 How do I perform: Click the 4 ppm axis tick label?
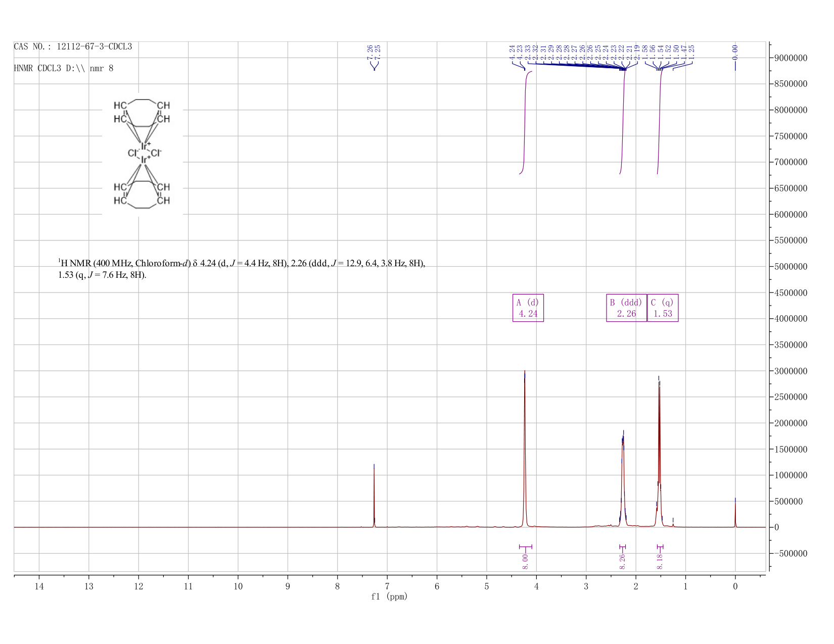click(536, 586)
